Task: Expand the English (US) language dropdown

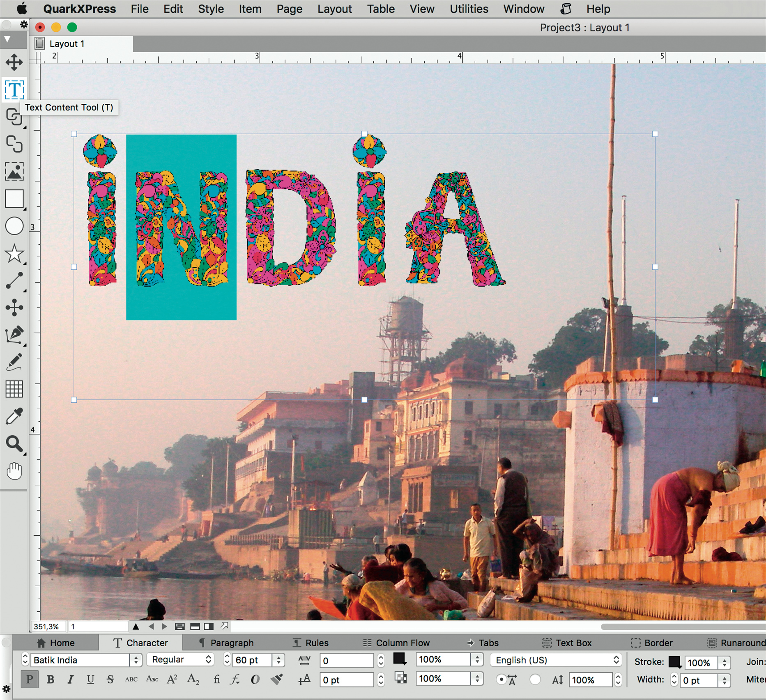Action: click(x=556, y=660)
